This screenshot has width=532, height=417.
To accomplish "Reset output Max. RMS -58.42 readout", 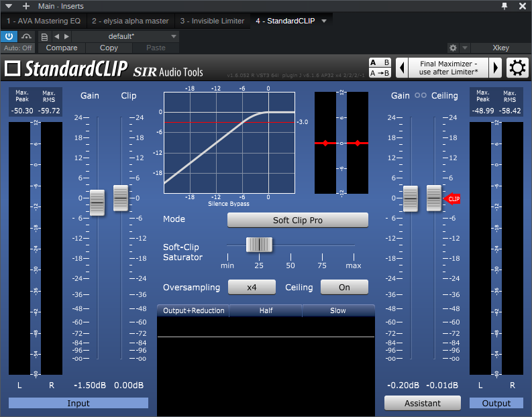I will [510, 111].
